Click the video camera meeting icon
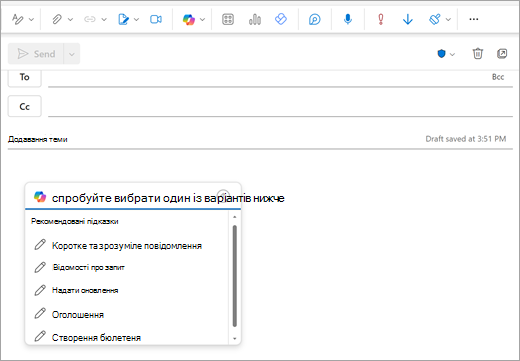Viewport: 520px width, 361px height. coord(156,19)
